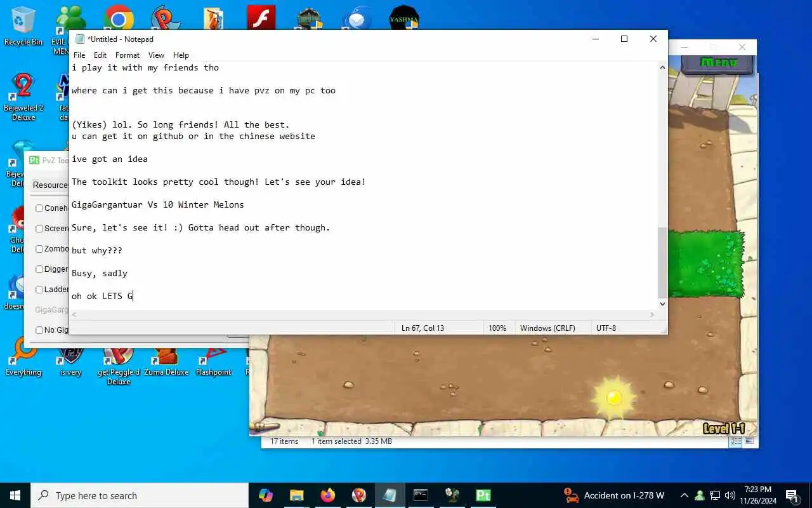The width and height of the screenshot is (812, 508).
Task: Click the Menu button in the PvZ game
Action: pos(717,62)
